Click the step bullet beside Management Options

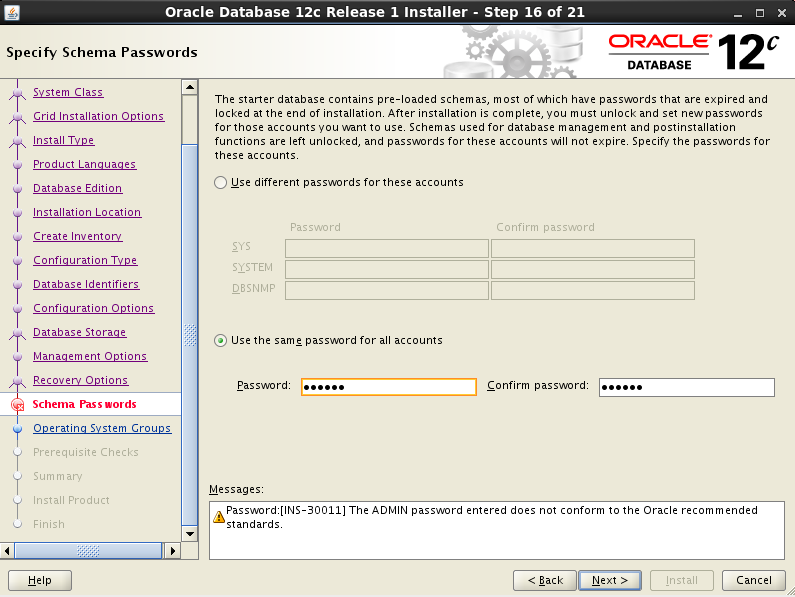18,357
